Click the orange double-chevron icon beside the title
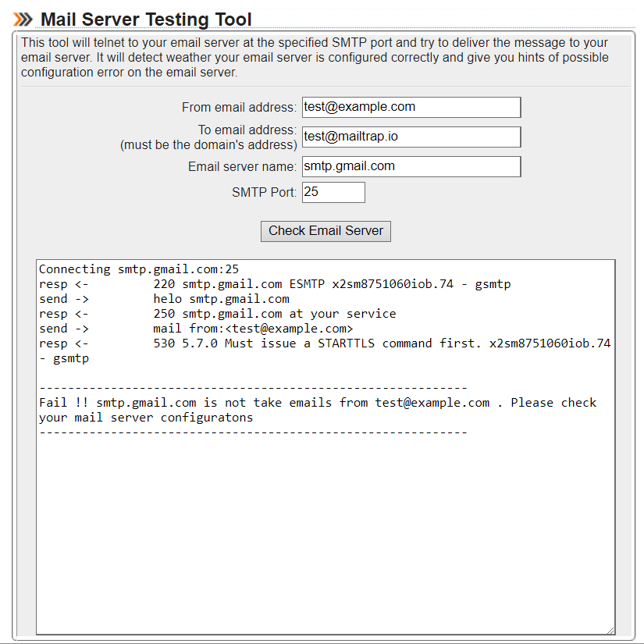Screen dimensions: 644x644 pyautogui.click(x=23, y=20)
